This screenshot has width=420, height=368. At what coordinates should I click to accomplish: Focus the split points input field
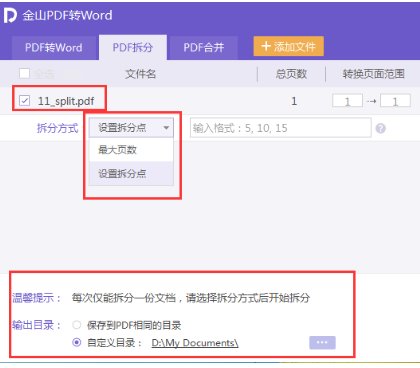pos(281,128)
